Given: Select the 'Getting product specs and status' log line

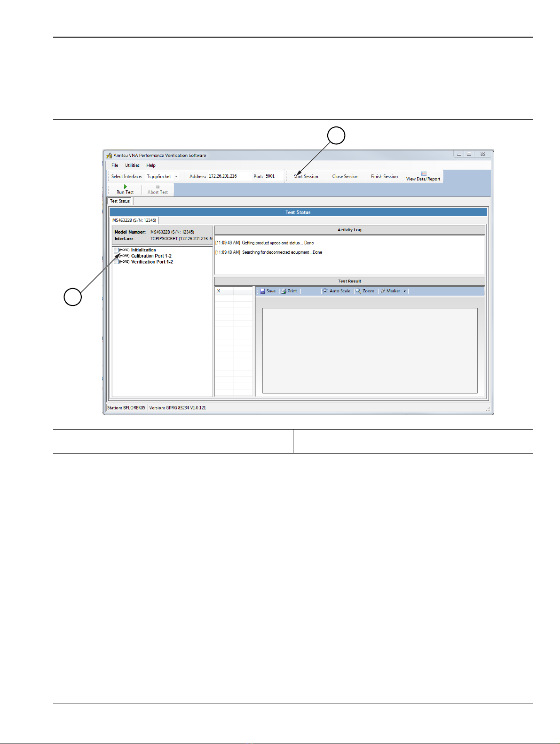Looking at the screenshot, I should tap(265, 243).
